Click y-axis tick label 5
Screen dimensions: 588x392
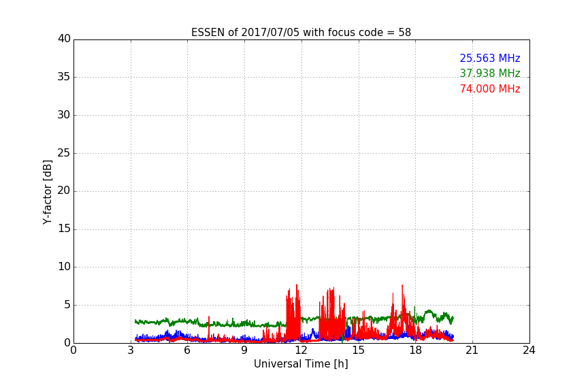click(67, 305)
